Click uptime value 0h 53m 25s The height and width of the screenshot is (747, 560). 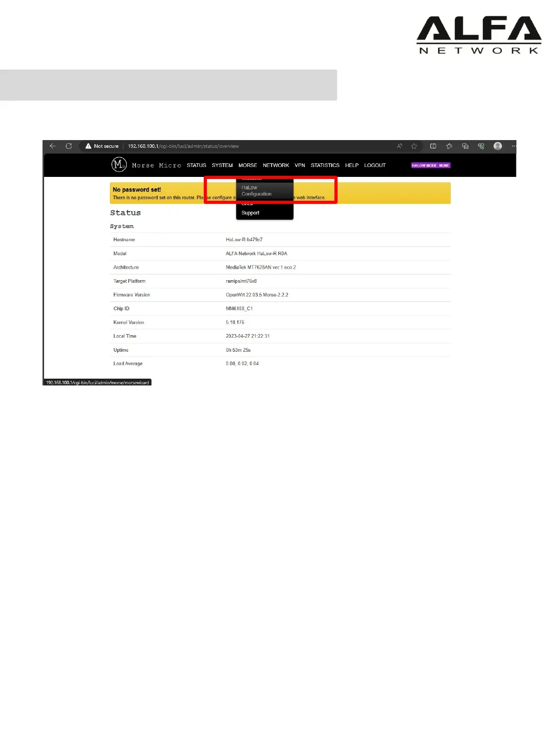pyautogui.click(x=238, y=350)
